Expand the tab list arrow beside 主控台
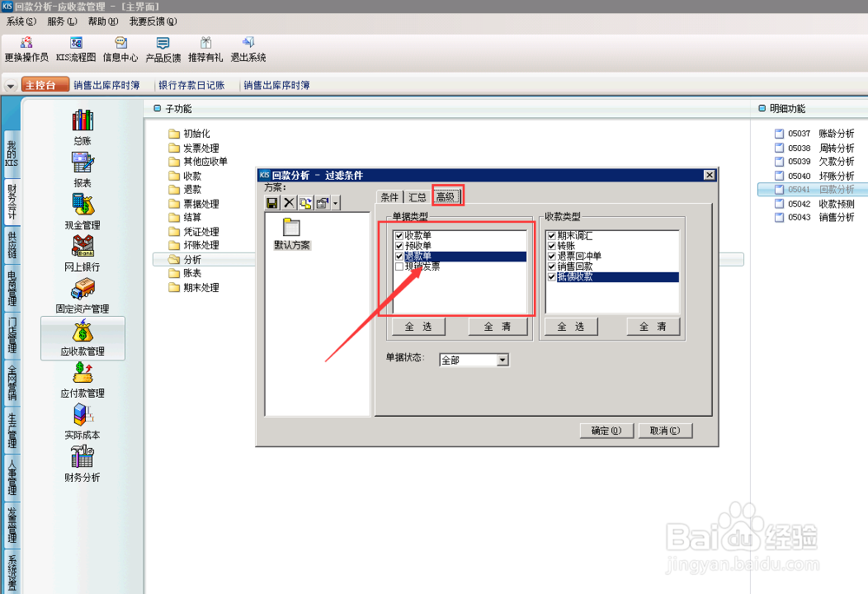868x594 pixels. click(10, 86)
